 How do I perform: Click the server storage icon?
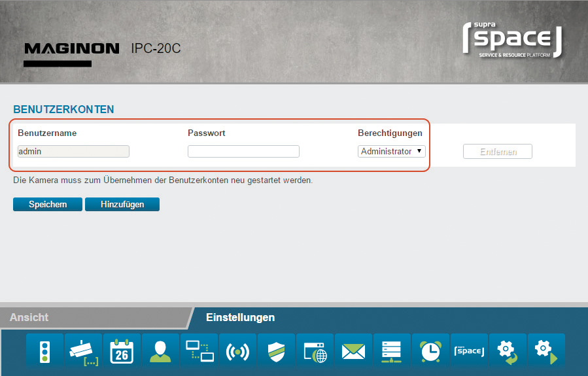392,351
